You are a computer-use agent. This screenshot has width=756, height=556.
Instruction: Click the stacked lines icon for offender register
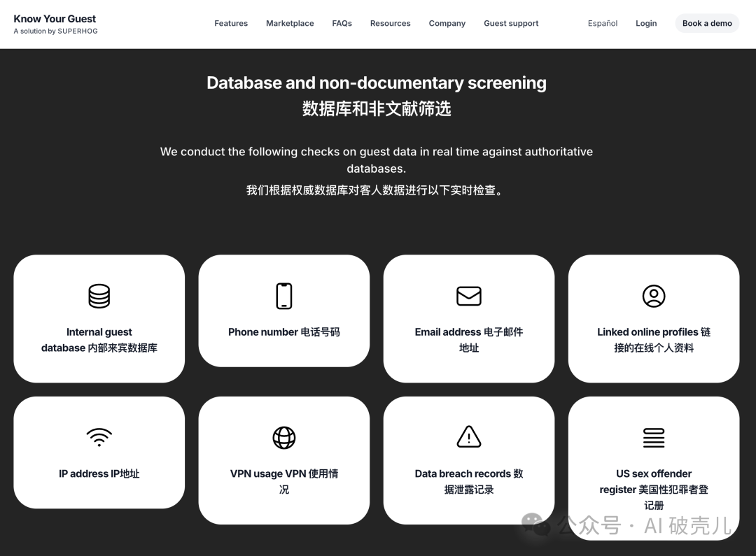click(653, 438)
